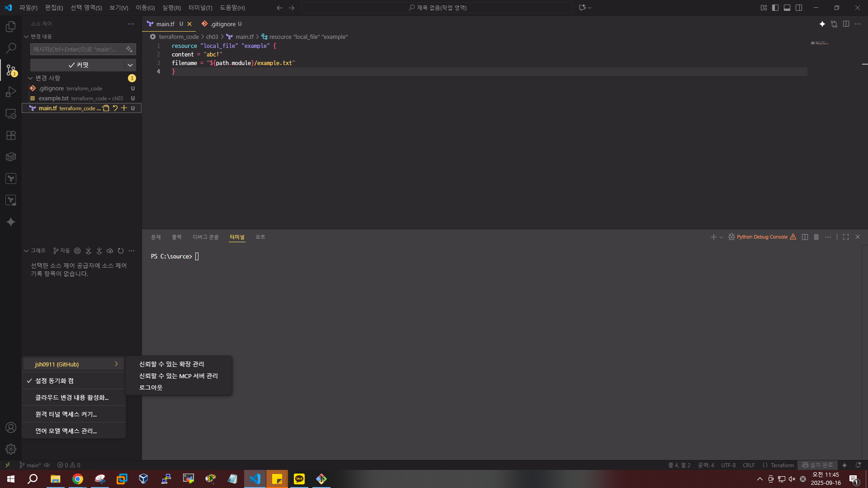Expand new terminal launch profile dropdown
The image size is (868, 488).
721,237
